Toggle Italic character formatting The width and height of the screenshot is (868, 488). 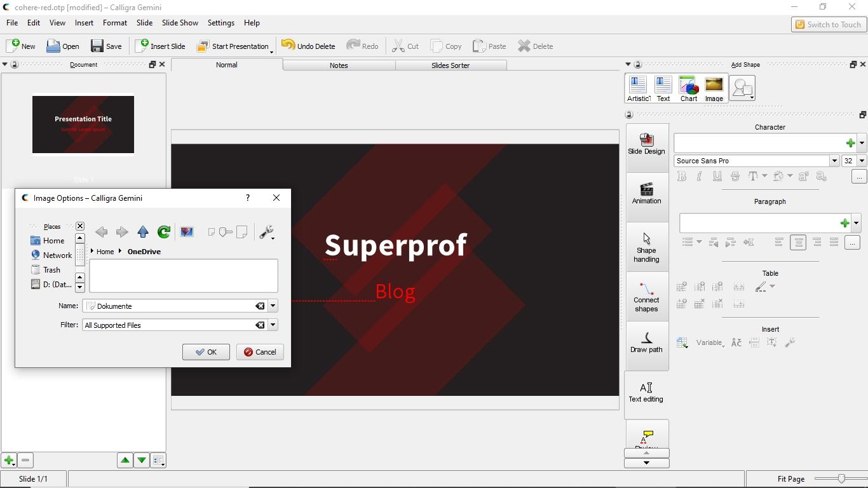[x=700, y=177]
